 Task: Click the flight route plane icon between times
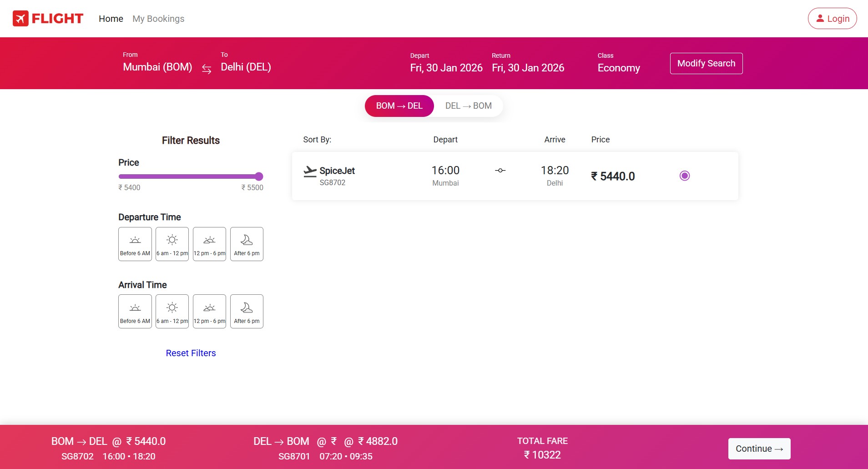coord(500,171)
